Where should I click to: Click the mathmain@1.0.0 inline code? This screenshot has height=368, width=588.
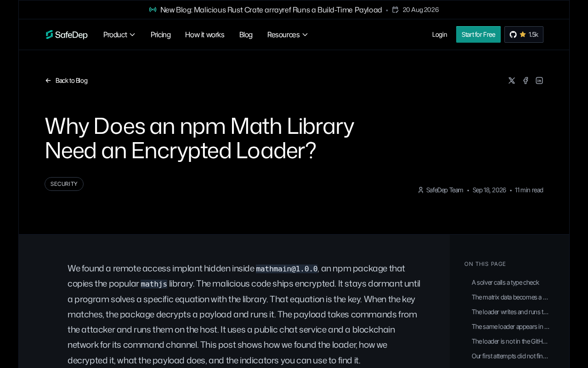point(287,269)
